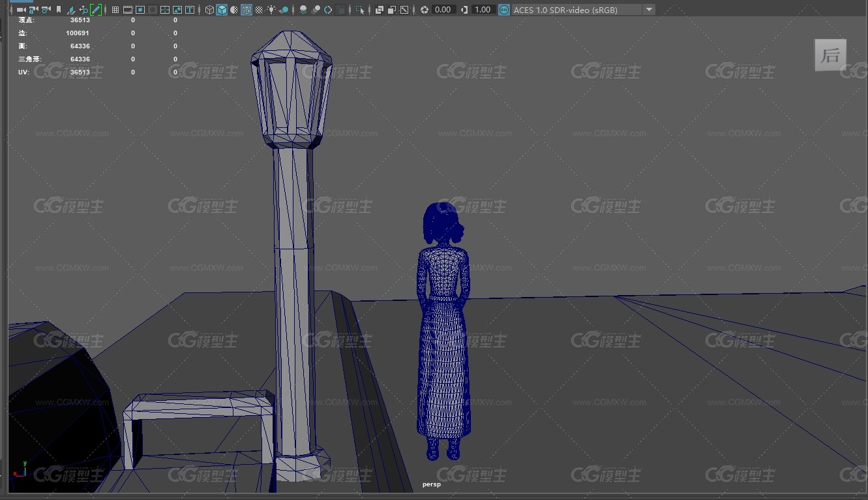Click the Use All Lights bulb
The image size is (868, 500).
tap(271, 10)
